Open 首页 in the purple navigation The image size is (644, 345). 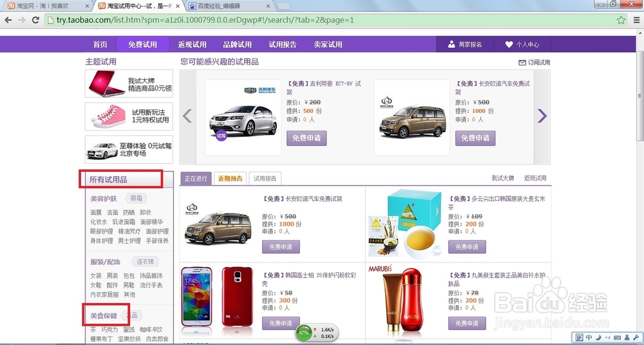[x=100, y=44]
